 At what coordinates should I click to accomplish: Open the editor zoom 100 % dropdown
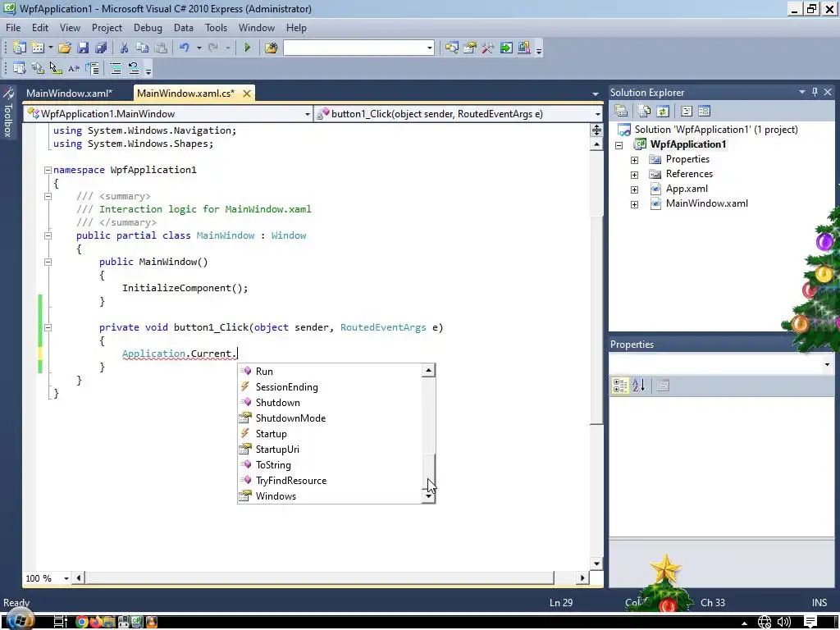tap(66, 578)
